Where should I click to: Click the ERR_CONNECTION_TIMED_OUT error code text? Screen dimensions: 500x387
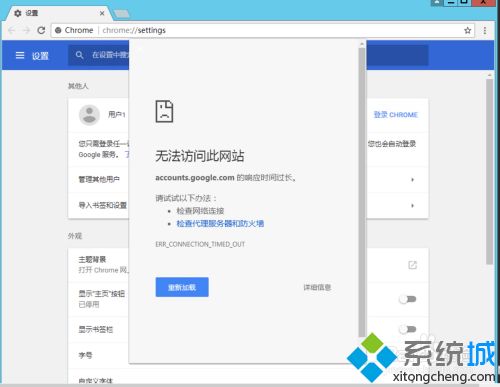tap(200, 244)
